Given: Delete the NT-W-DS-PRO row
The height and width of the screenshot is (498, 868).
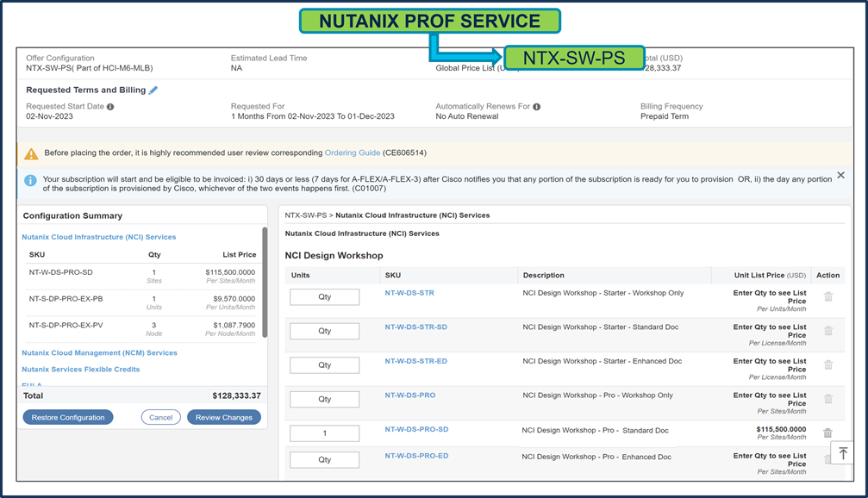Looking at the screenshot, I should tap(828, 399).
